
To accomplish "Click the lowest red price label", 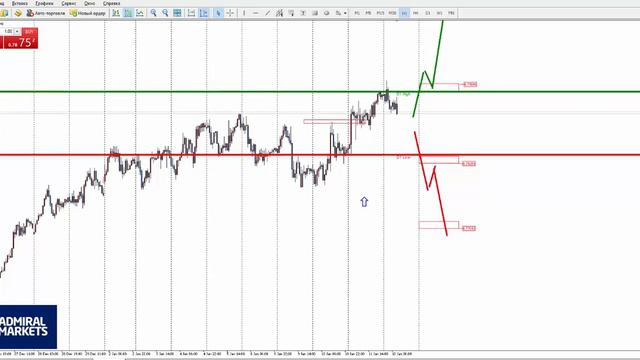I will pyautogui.click(x=469, y=228).
